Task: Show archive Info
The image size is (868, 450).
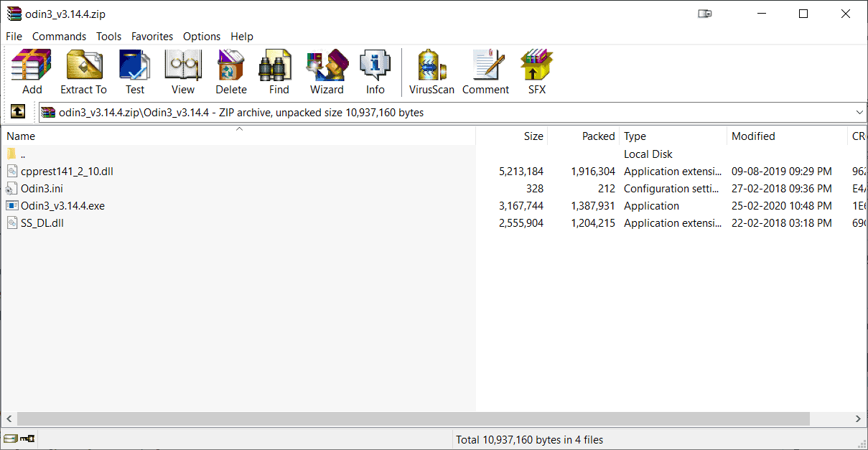Action: [375, 72]
